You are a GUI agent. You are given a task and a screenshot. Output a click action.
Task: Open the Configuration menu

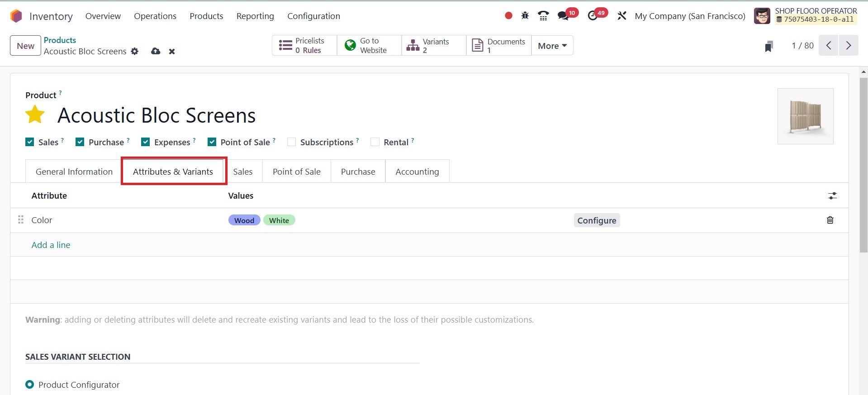coord(313,16)
